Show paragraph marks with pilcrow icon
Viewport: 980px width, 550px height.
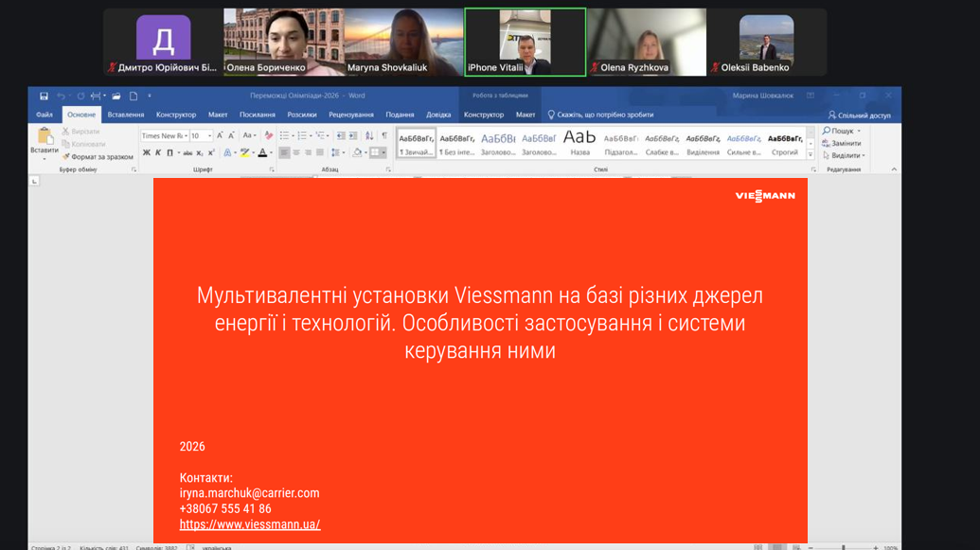tap(384, 136)
